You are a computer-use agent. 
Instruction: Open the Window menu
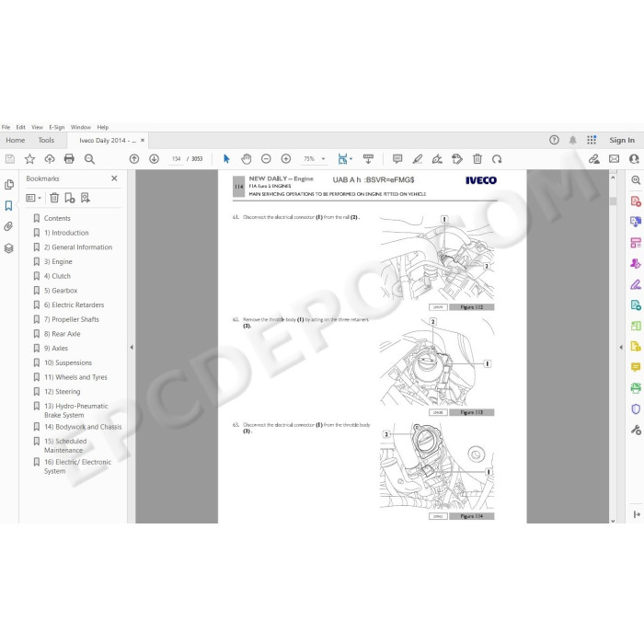tap(81, 127)
